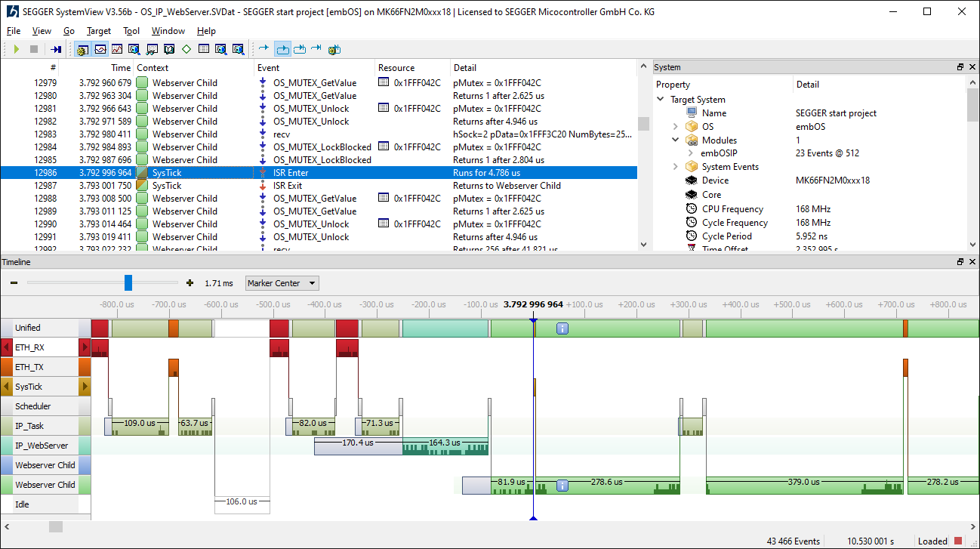Open the Marker Center dropdown
This screenshot has width=980, height=549.
[282, 283]
